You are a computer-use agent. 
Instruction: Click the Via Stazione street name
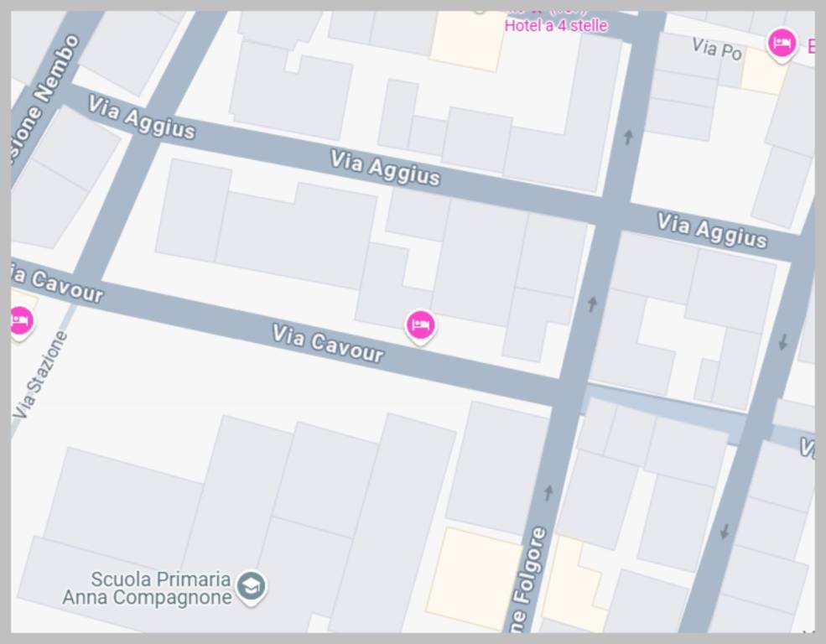tap(40, 374)
